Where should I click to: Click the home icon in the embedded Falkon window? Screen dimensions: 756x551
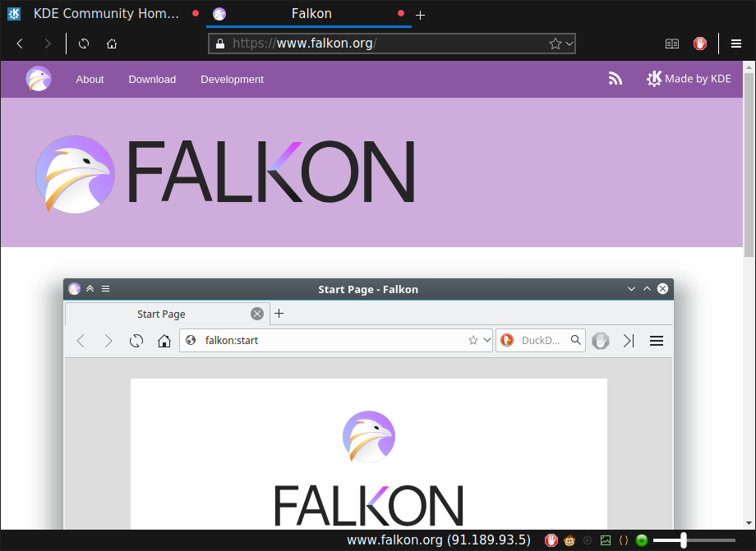coord(164,341)
